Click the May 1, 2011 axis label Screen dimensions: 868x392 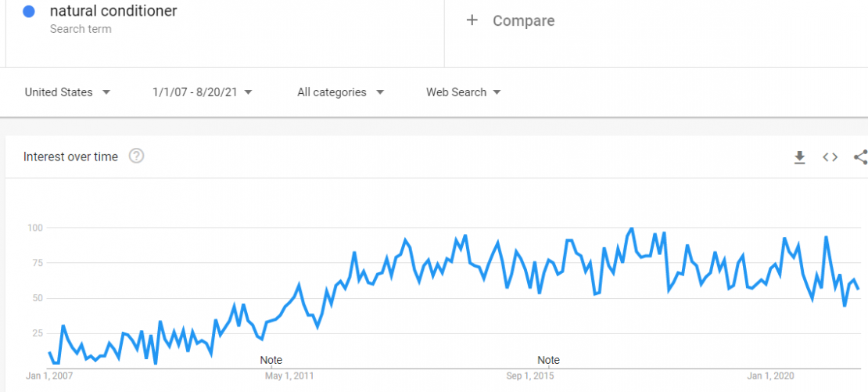point(289,376)
